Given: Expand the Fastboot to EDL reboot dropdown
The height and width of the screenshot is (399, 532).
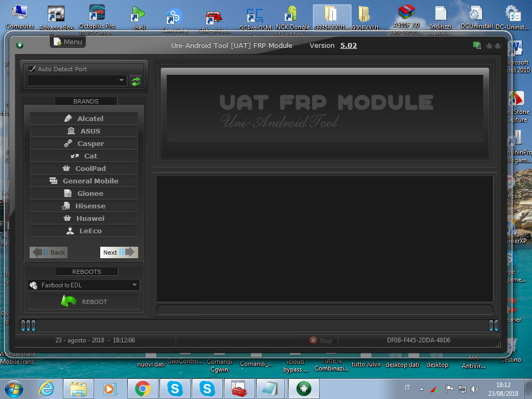Looking at the screenshot, I should click(x=84, y=285).
